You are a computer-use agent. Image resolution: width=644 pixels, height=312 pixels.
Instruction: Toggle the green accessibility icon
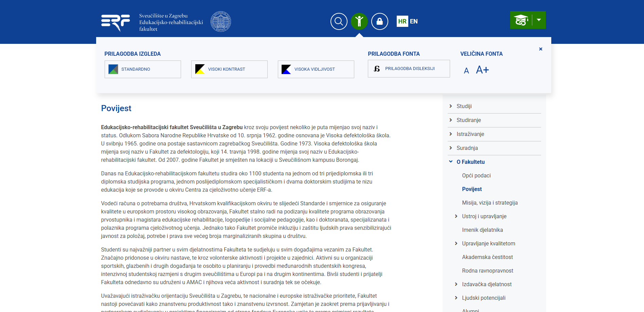359,21
